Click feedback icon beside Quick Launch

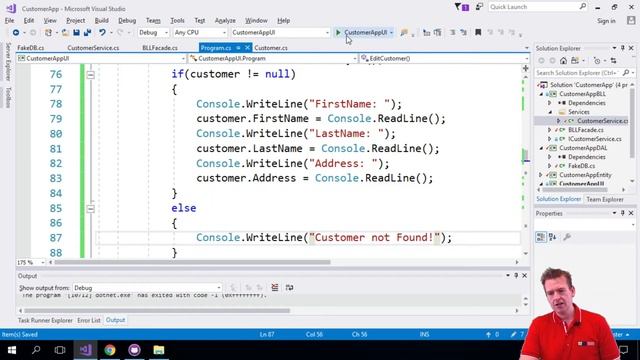coord(479,7)
